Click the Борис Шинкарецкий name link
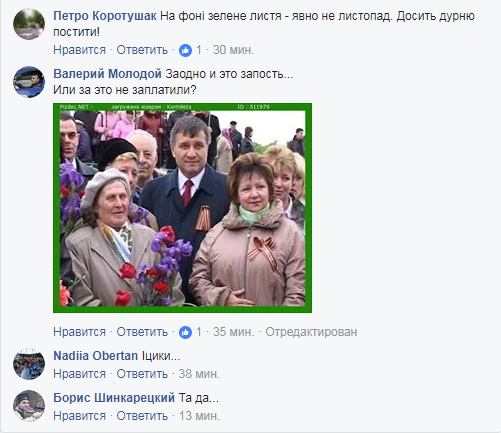 [114, 398]
